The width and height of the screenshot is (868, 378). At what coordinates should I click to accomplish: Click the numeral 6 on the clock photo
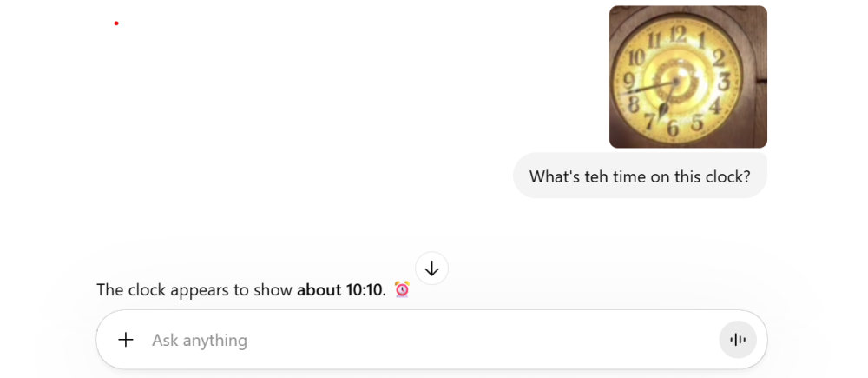click(673, 128)
